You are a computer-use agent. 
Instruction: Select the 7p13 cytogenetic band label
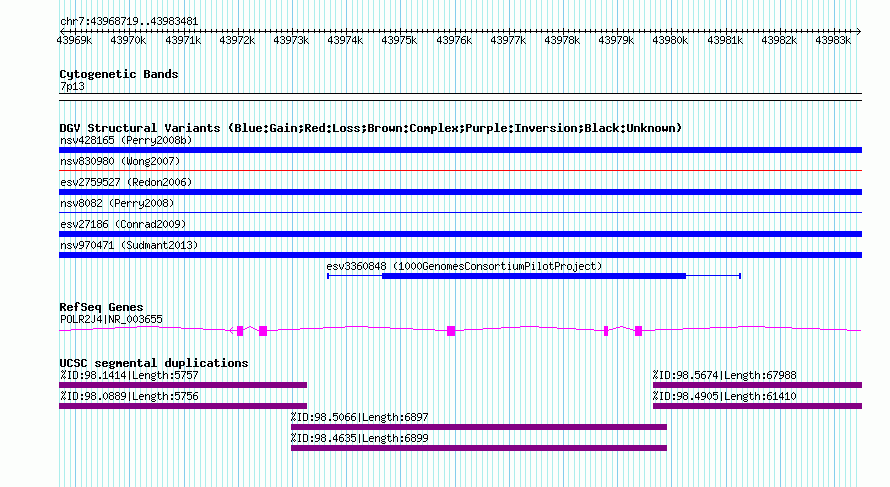click(x=72, y=86)
